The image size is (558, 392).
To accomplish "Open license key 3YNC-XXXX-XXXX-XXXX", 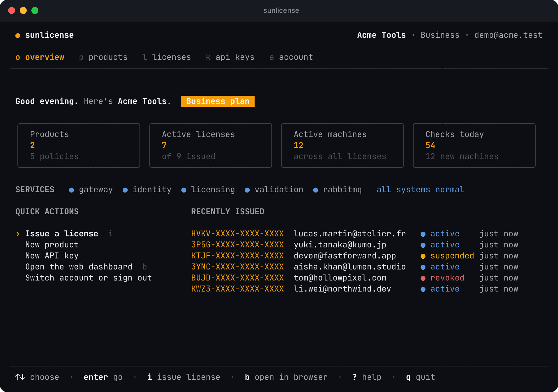I will coord(237,267).
